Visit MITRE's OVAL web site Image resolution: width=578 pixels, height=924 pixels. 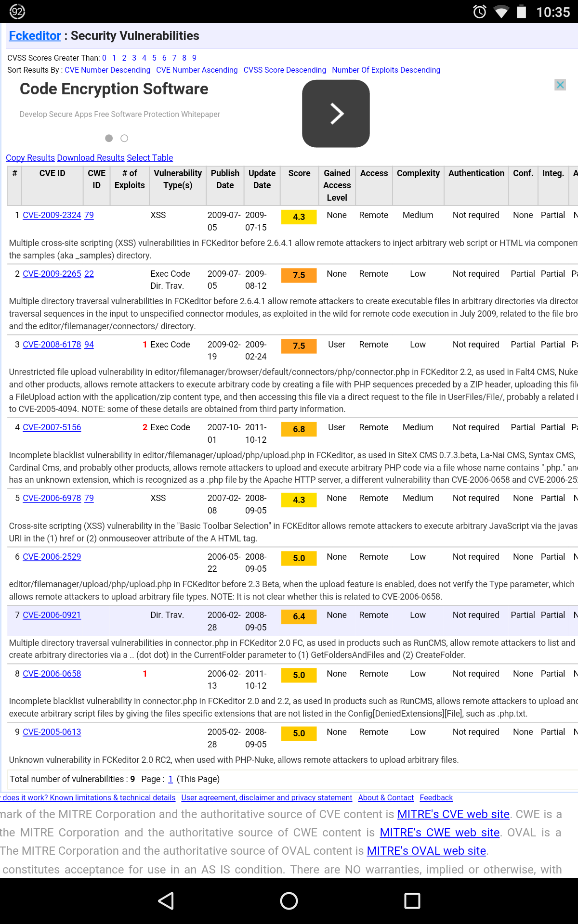[426, 851]
